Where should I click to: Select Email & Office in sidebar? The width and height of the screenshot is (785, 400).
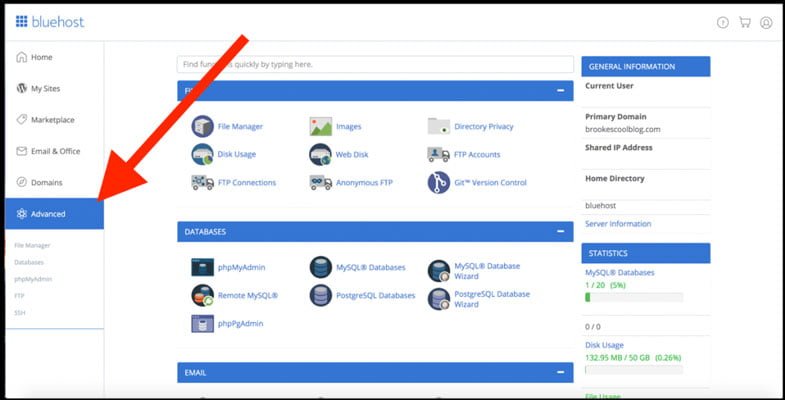click(54, 151)
